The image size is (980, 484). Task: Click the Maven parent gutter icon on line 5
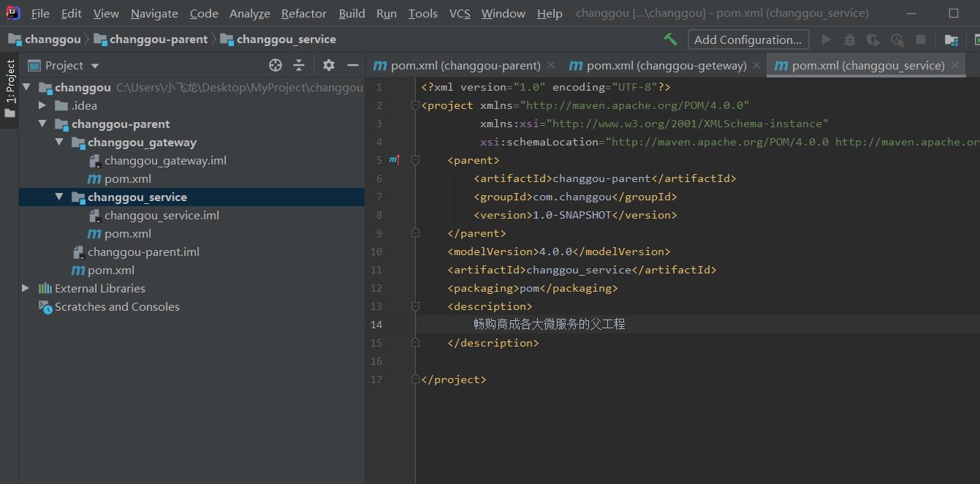coord(395,159)
